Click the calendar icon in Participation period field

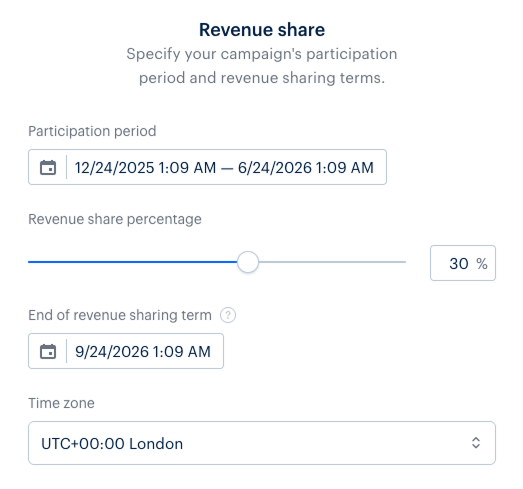(x=48, y=167)
